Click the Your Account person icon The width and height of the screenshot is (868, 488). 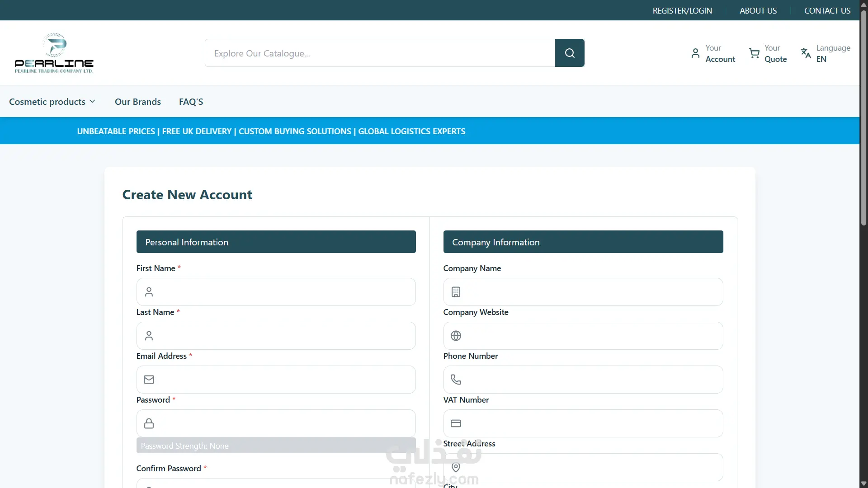pyautogui.click(x=695, y=53)
